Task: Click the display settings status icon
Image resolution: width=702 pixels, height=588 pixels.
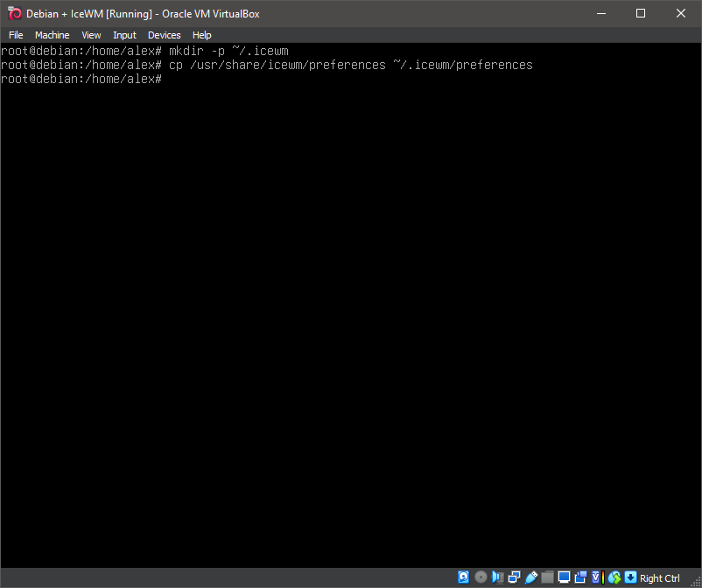Action: [564, 577]
